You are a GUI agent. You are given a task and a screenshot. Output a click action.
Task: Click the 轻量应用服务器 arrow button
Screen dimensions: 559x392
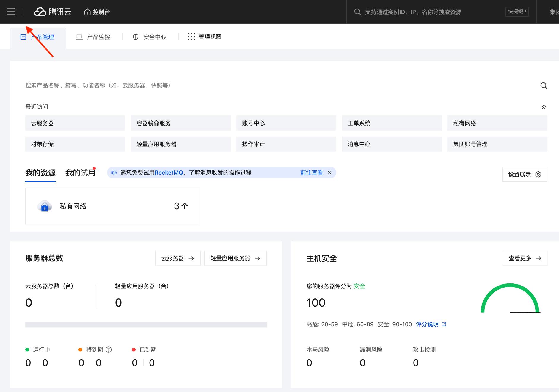point(235,258)
